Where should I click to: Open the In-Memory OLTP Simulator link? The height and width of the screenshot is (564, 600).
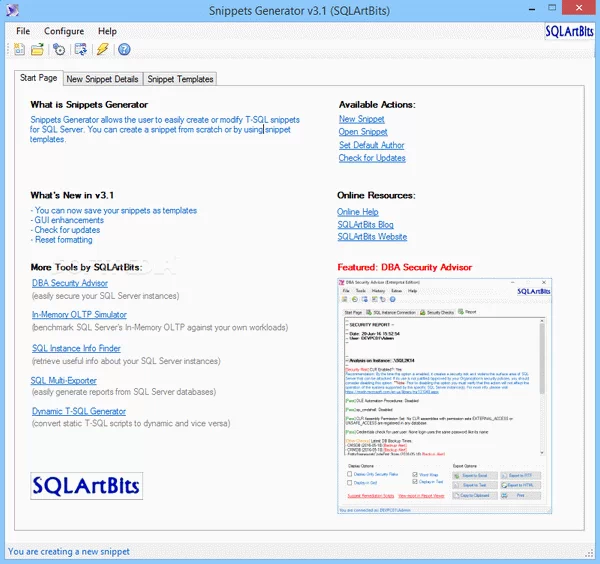click(x=79, y=315)
